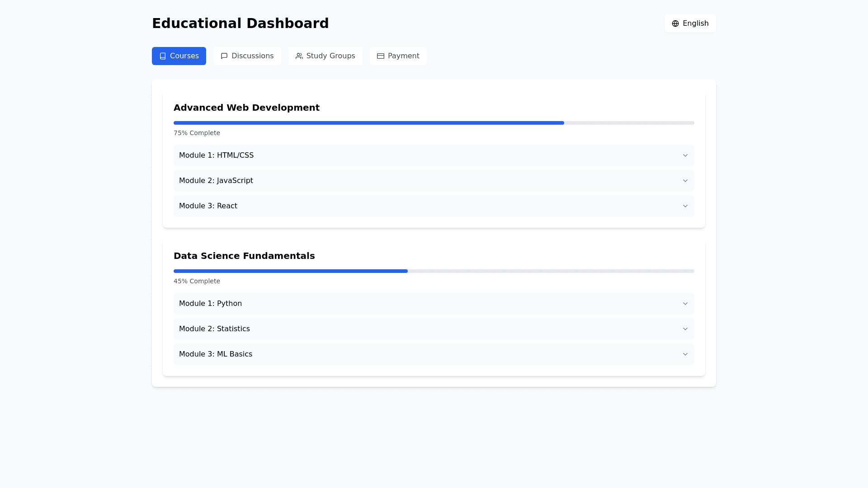The height and width of the screenshot is (488, 868).
Task: Click the chevron on Module 3: ML Basics
Action: pyautogui.click(x=685, y=354)
